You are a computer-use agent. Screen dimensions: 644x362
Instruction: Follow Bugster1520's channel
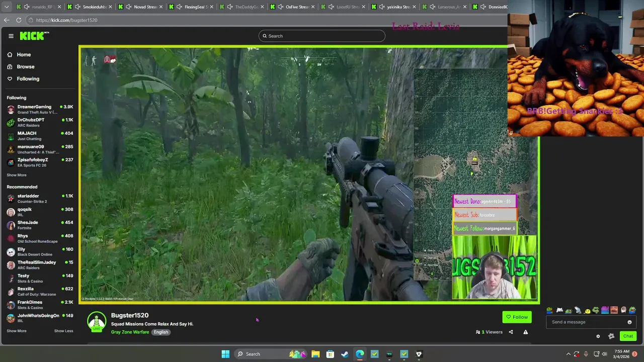(x=517, y=317)
